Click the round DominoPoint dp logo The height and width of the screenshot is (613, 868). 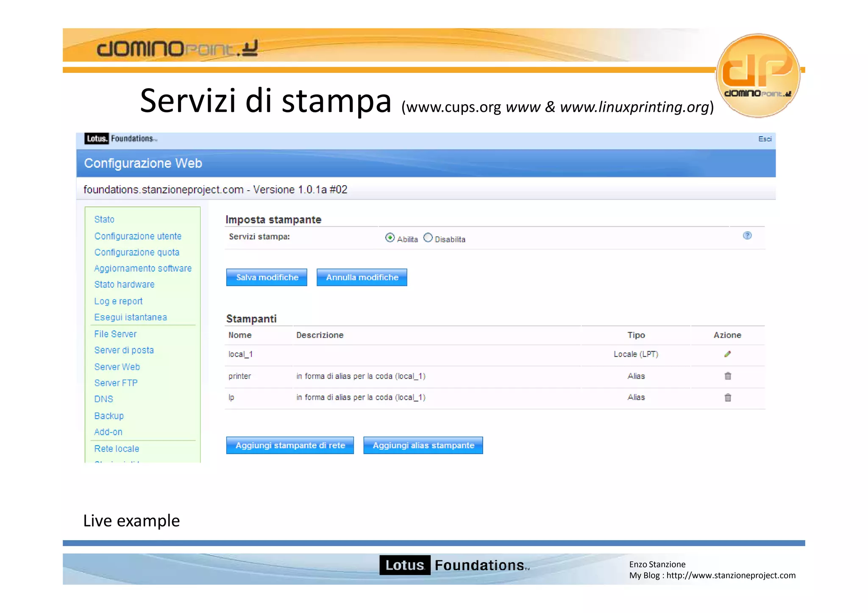coord(758,75)
